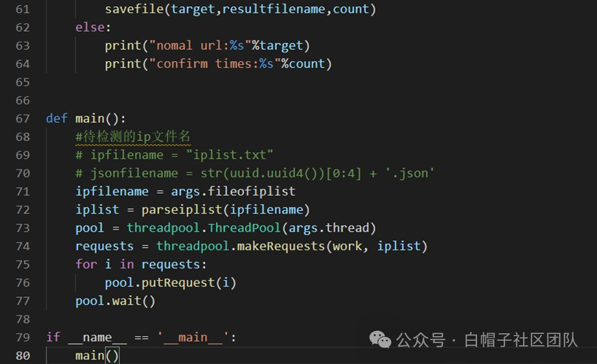597x364 pixels.
Task: Click args.fileofiplist on line 71
Action: pos(233,191)
